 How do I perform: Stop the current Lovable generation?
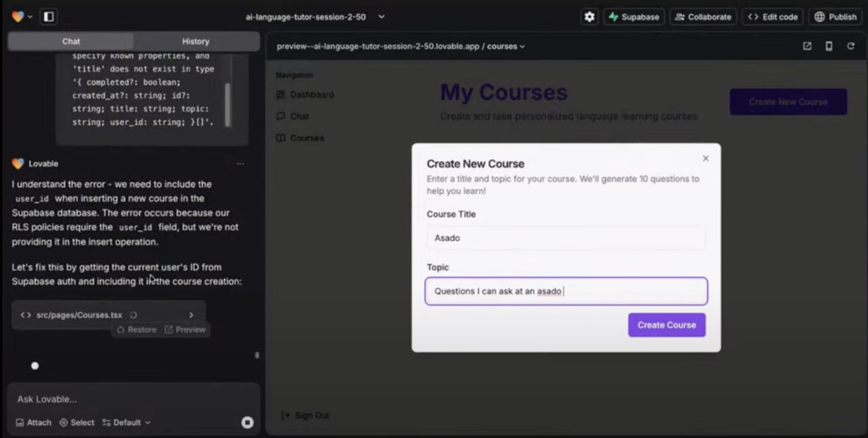point(247,422)
